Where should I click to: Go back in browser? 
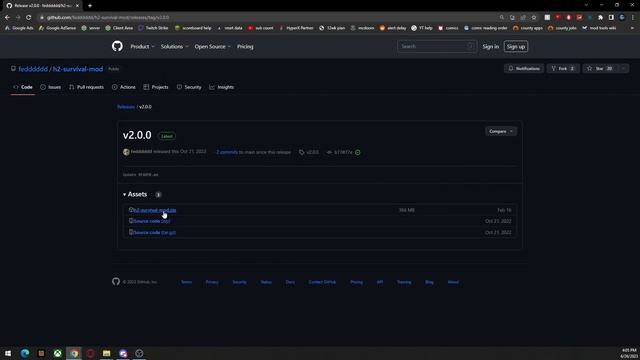point(7,18)
